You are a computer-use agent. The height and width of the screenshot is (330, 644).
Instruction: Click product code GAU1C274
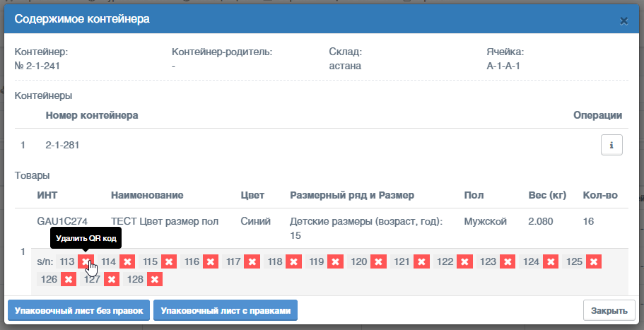pyautogui.click(x=62, y=221)
